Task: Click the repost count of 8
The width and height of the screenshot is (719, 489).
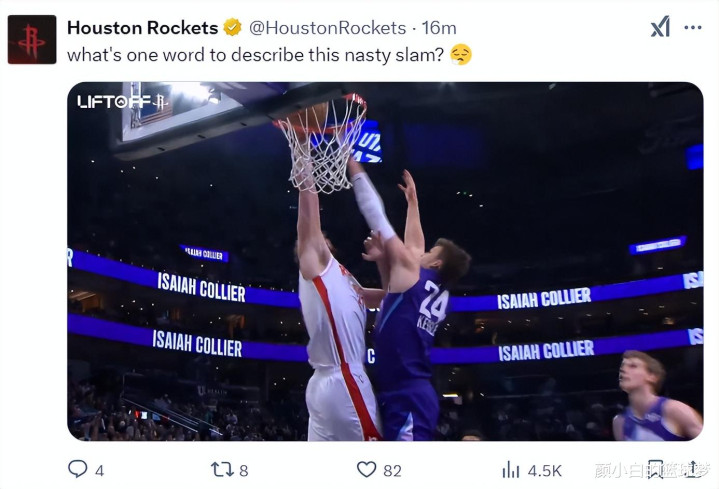Action: 244,469
